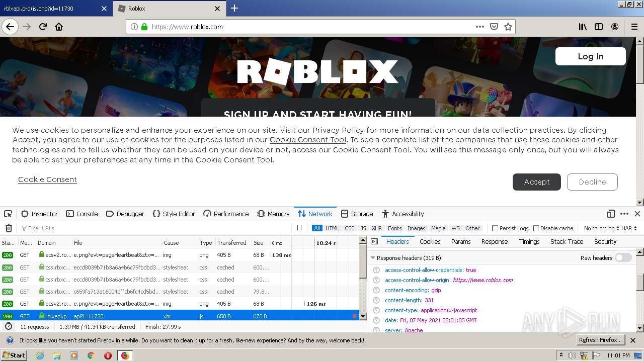Open the Library history and bookmarks menu
Image resolution: width=644 pixels, height=362 pixels.
(x=583, y=27)
